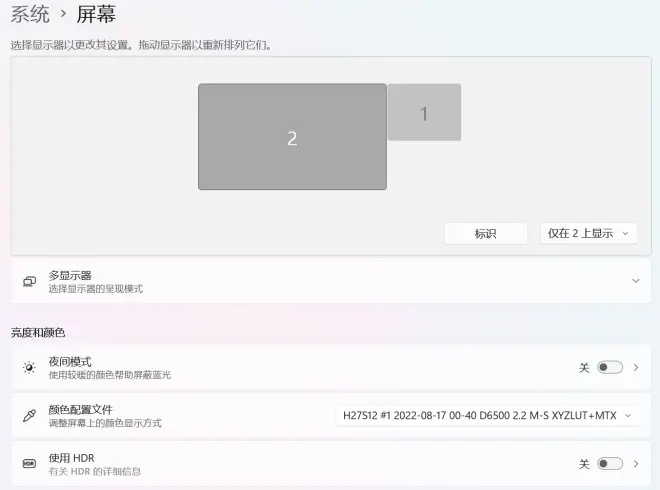660x490 pixels.
Task: Open 使用 HDR details via right chevron
Action: point(636,464)
